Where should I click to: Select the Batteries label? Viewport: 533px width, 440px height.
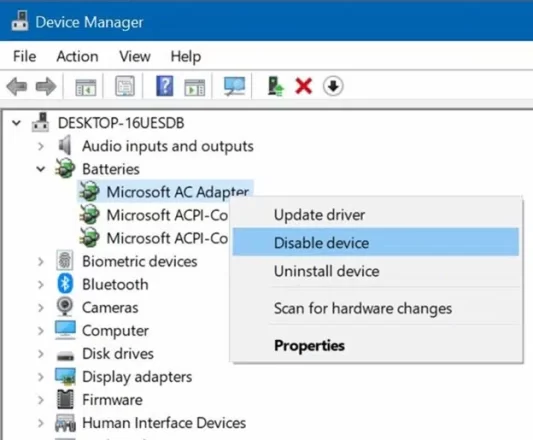(111, 169)
